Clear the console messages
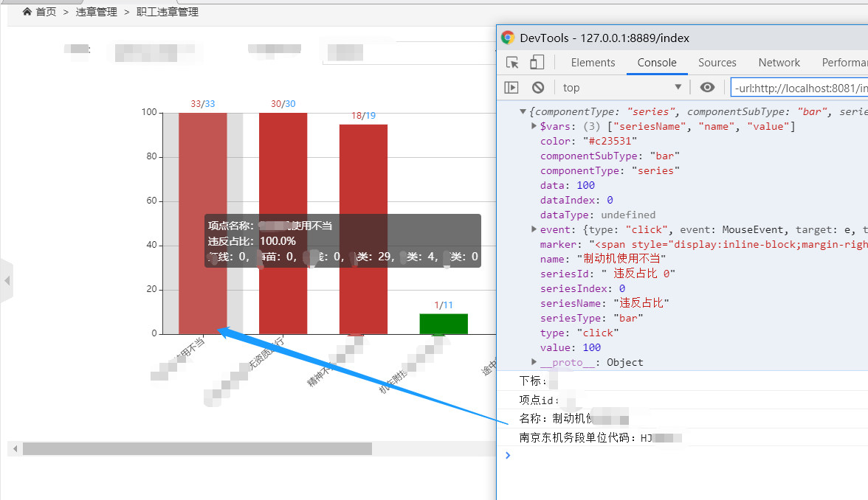This screenshot has width=868, height=500. [x=538, y=87]
